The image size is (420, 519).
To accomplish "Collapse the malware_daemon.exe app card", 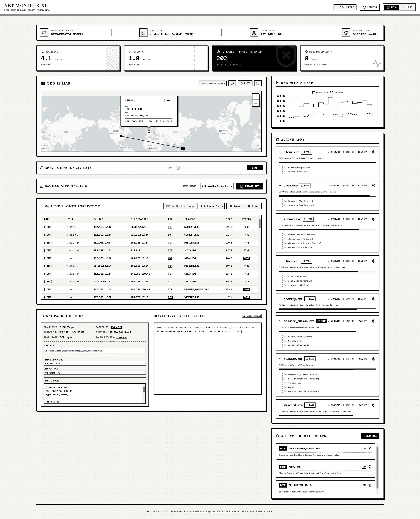I will click(280, 321).
